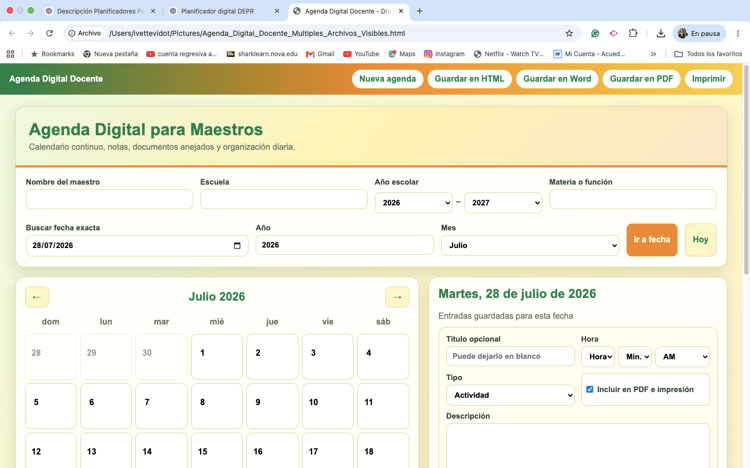Screen dimensions: 750x468
Task: Toggle Incluir en PDF e impresión checkbox
Action: click(590, 390)
